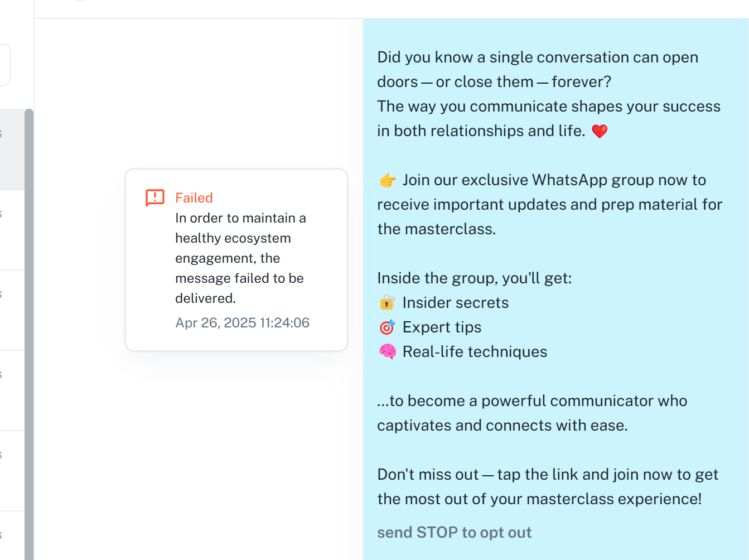Click the "Did you know a single conversation" line

pyautogui.click(x=538, y=57)
